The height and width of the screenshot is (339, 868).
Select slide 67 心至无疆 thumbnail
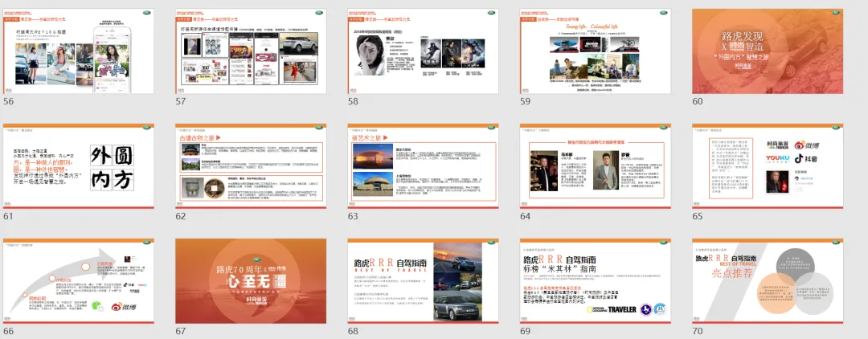251,281
